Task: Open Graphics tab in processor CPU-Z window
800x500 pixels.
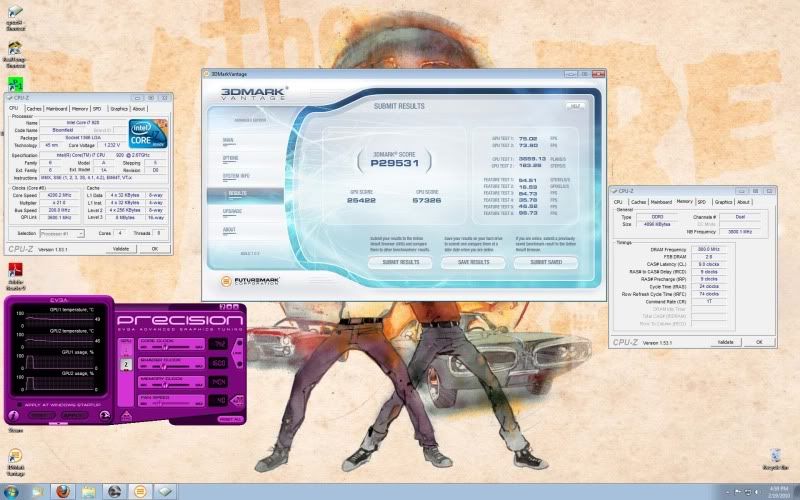Action: pos(118,109)
